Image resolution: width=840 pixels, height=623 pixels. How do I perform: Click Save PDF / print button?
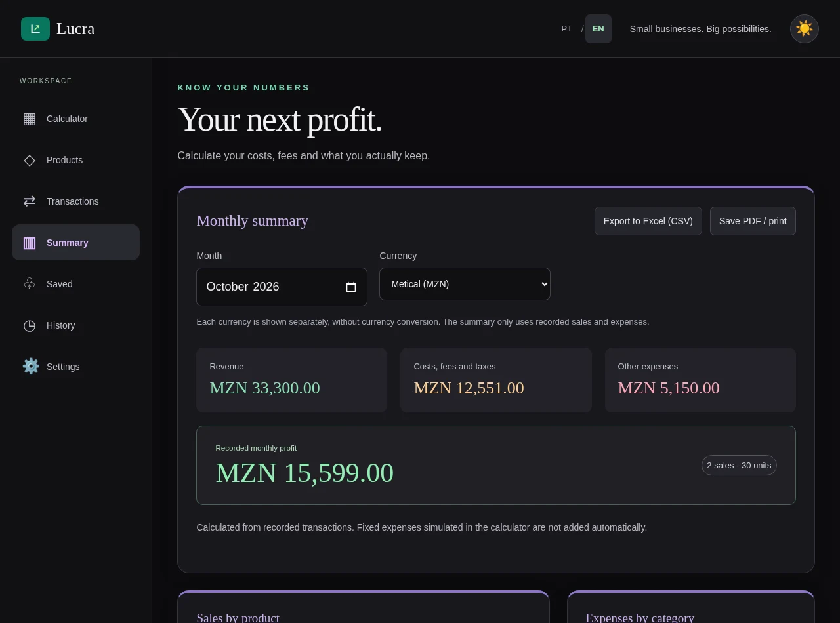tap(753, 221)
